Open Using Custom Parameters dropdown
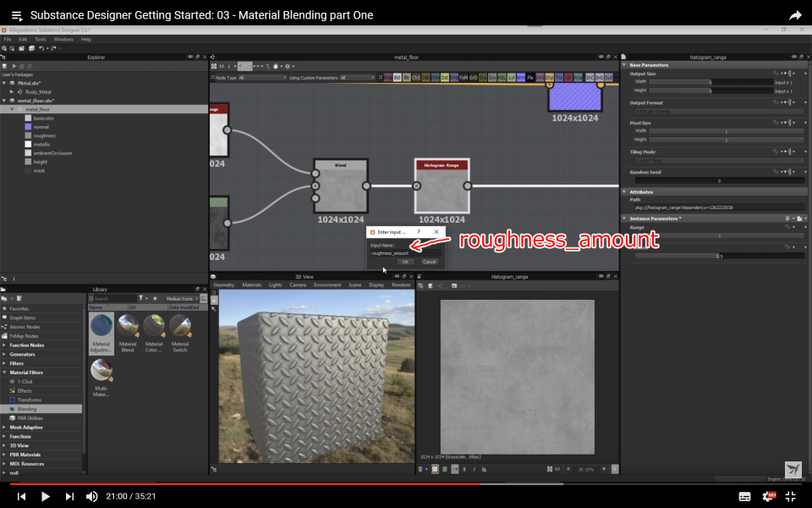 tap(357, 78)
